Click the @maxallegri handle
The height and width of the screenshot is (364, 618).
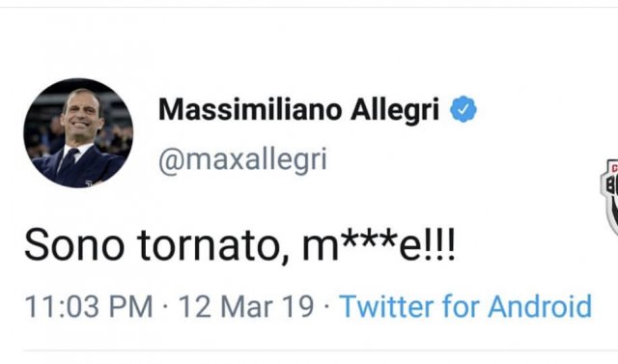click(242, 160)
